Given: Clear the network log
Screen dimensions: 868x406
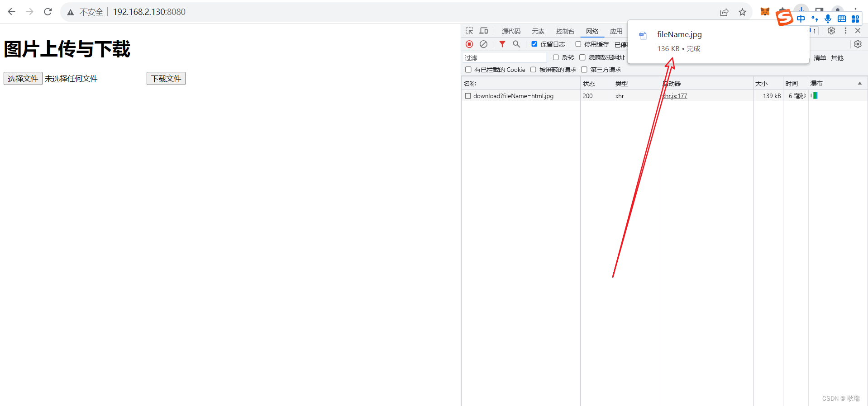Looking at the screenshot, I should pos(484,44).
